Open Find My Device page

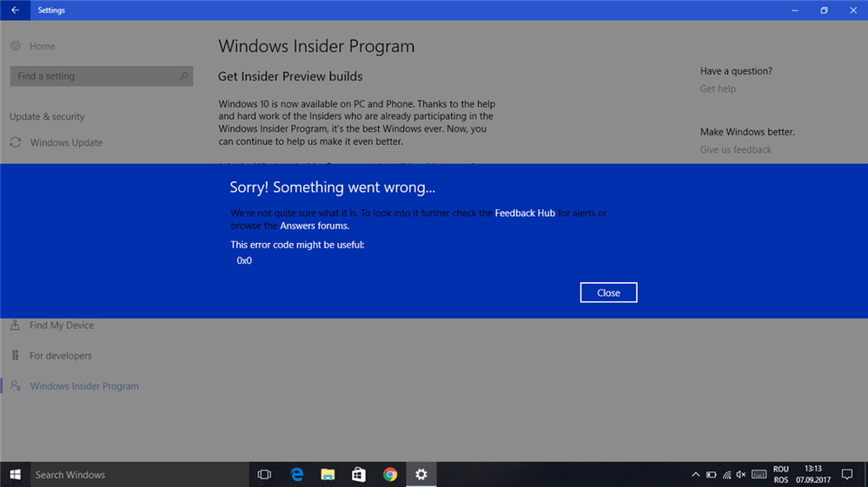[62, 325]
